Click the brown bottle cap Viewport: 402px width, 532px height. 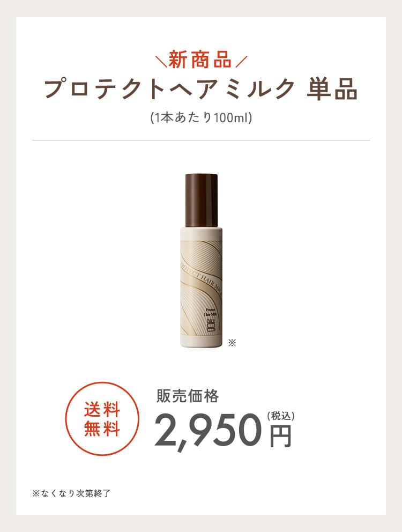tap(201, 200)
